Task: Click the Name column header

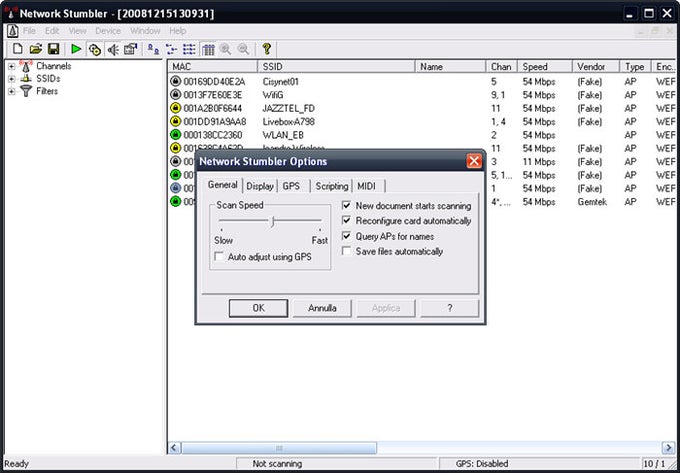Action: click(x=451, y=66)
